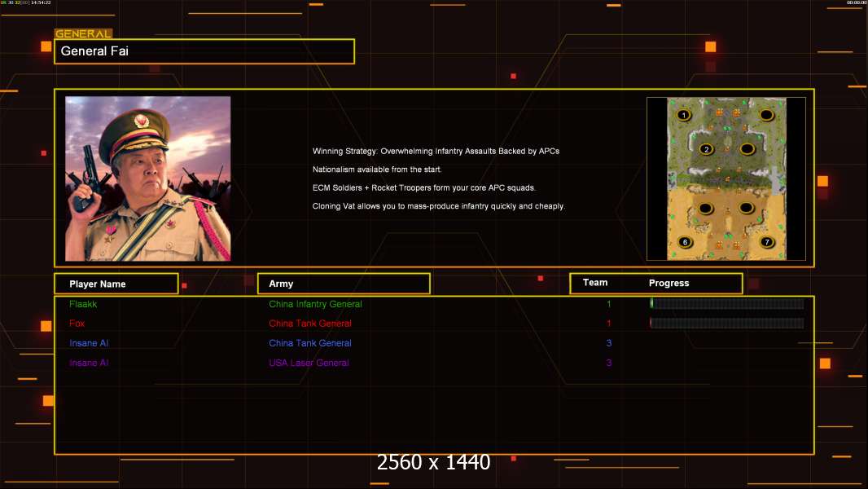Click start position marker 1 on the minimap
Viewport: 868px width, 489px height.
(x=684, y=115)
